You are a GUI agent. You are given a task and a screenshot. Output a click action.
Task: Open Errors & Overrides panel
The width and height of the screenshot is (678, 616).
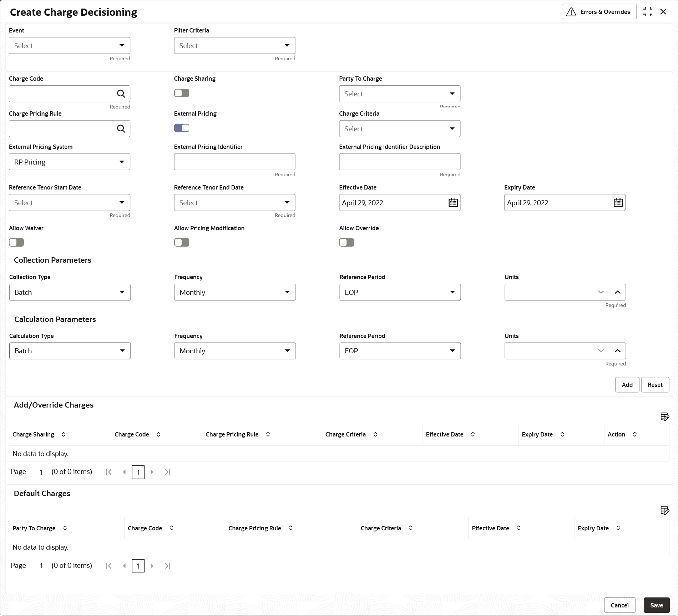(599, 12)
